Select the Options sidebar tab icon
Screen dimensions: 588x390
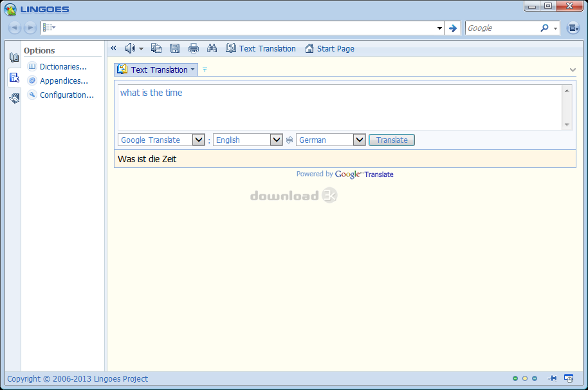[x=14, y=78]
